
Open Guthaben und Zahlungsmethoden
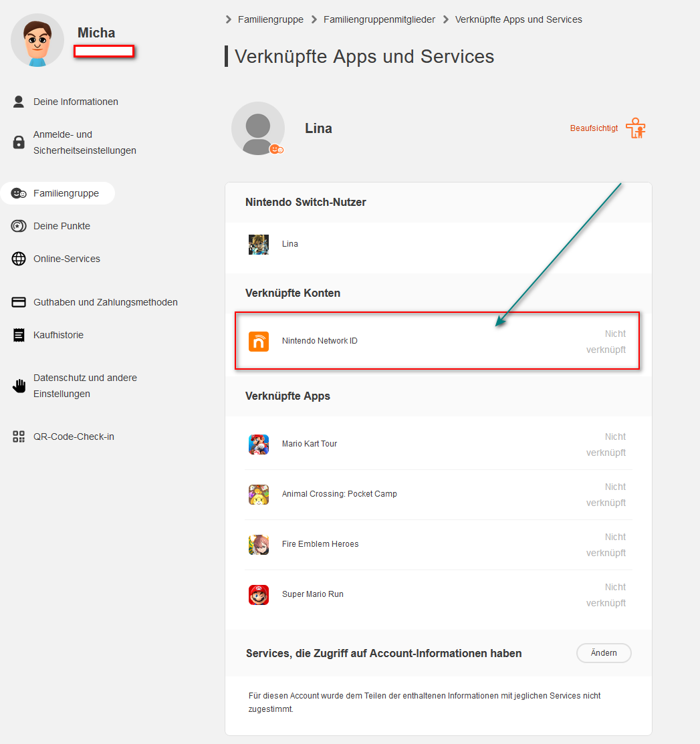click(106, 302)
